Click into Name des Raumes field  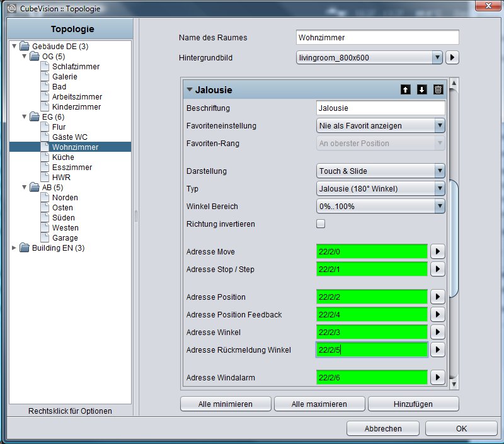click(377, 37)
